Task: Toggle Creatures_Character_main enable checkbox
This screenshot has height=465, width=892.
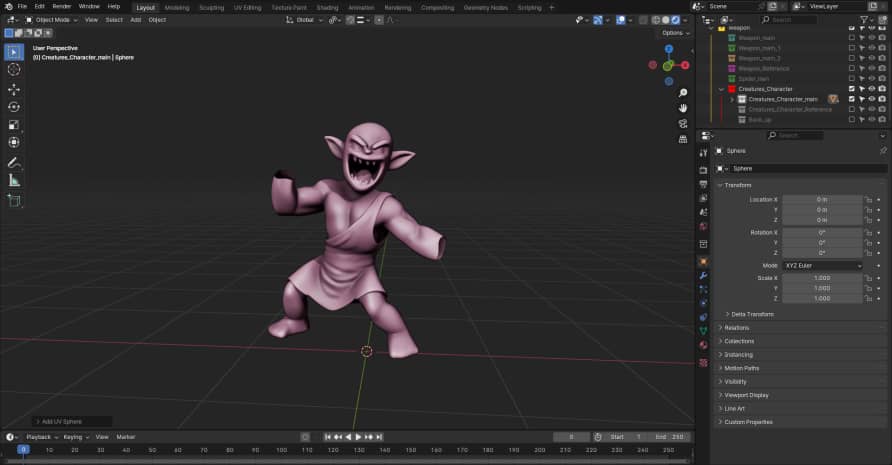Action: point(852,99)
